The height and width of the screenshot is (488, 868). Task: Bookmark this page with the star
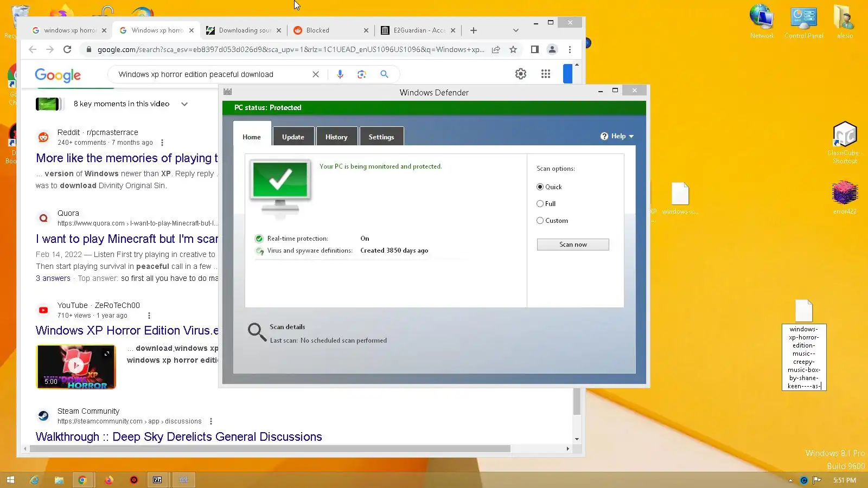tap(513, 49)
